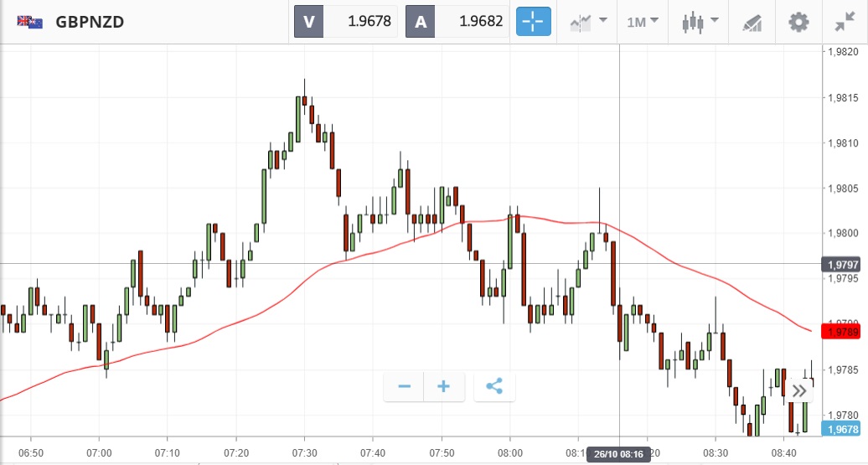Click the 26/10 08:16 crosshair time label

(617, 453)
